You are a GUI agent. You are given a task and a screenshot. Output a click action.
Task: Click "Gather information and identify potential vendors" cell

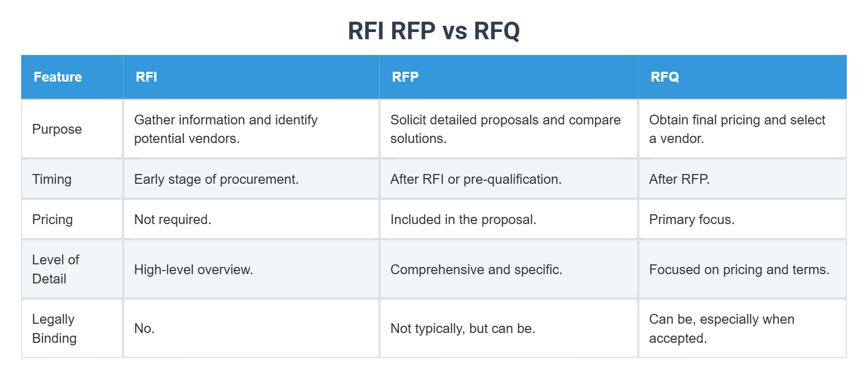pos(226,129)
